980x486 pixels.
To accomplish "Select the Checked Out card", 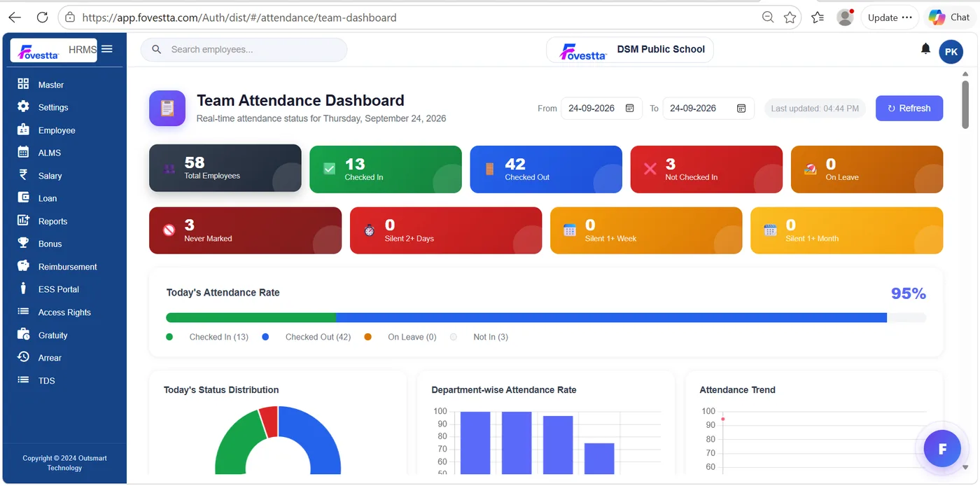I will point(546,169).
